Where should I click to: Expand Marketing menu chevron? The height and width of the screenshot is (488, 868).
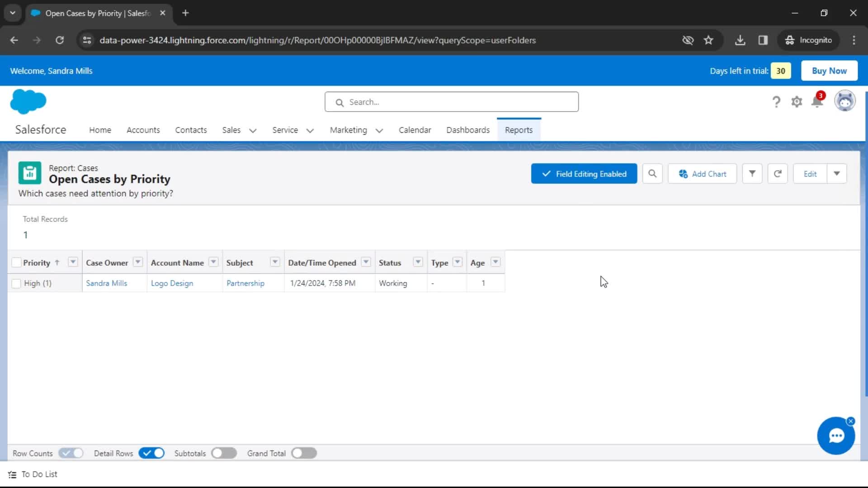click(379, 131)
